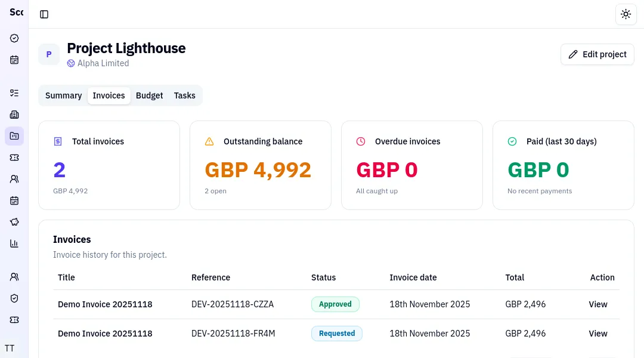
Task: Click the Edit project button
Action: coord(597,54)
